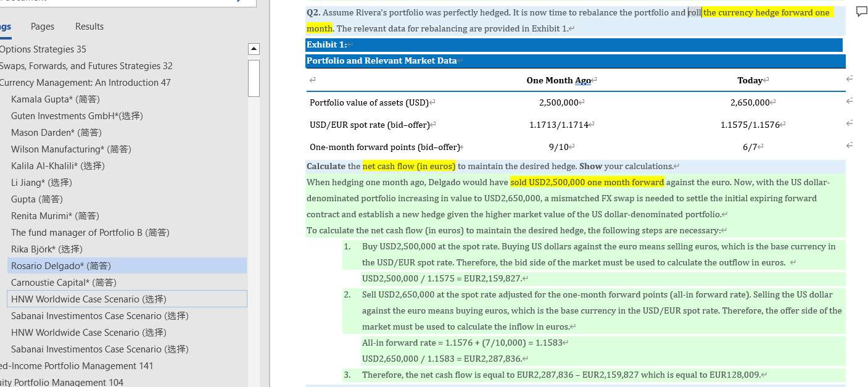Select the Wilson Manufacturing* heading
Screen dimensions: 868x387
click(71, 149)
